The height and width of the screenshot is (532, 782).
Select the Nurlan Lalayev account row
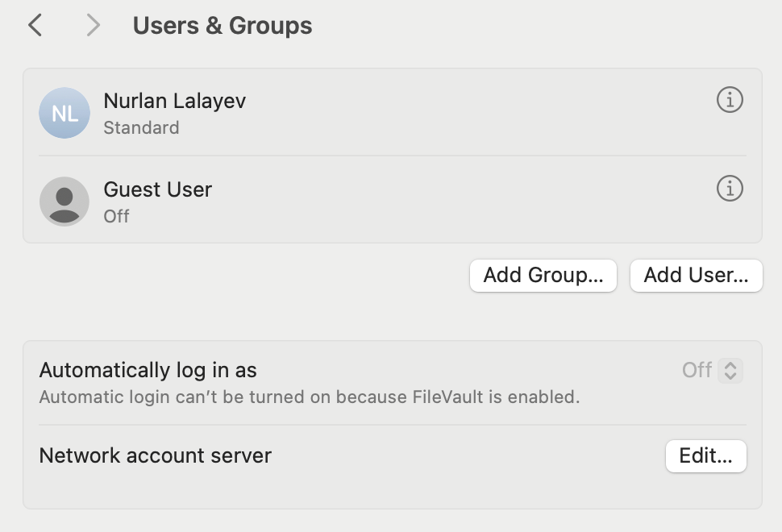(322, 113)
